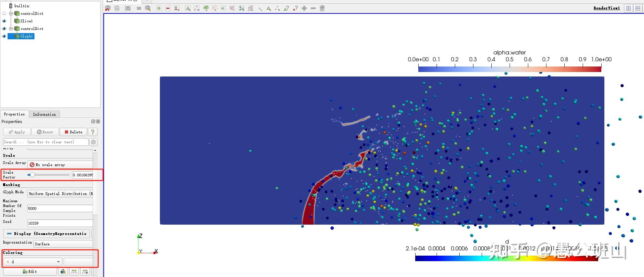Viewport: 644px width, 277px height.
Task: Open the properties help question mark button
Action: pyautogui.click(x=93, y=132)
